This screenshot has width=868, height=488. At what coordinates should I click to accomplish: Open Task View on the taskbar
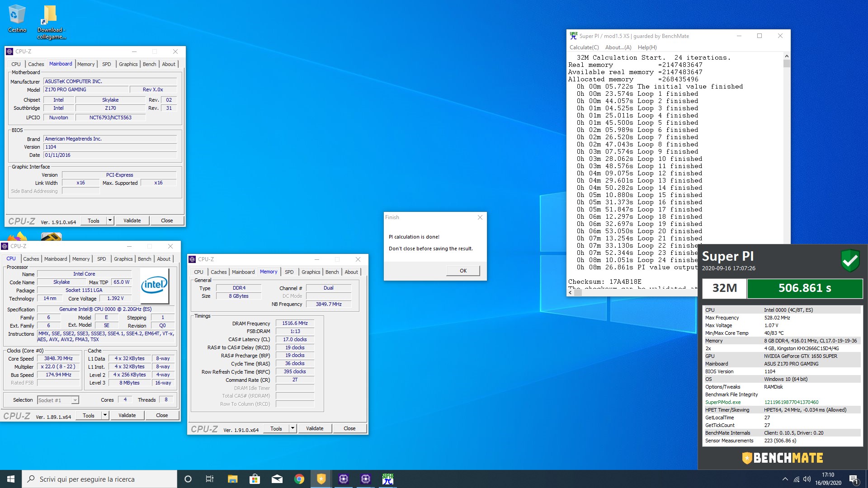click(x=210, y=479)
